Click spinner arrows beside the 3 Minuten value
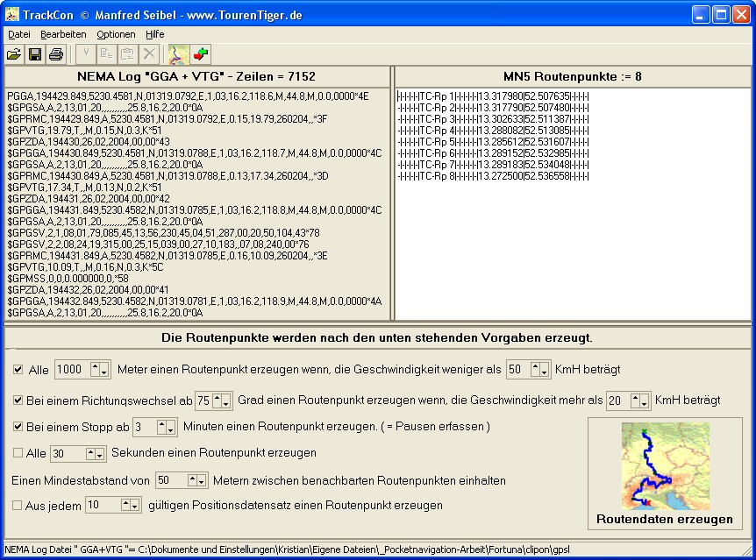The image size is (756, 560). coord(166,427)
